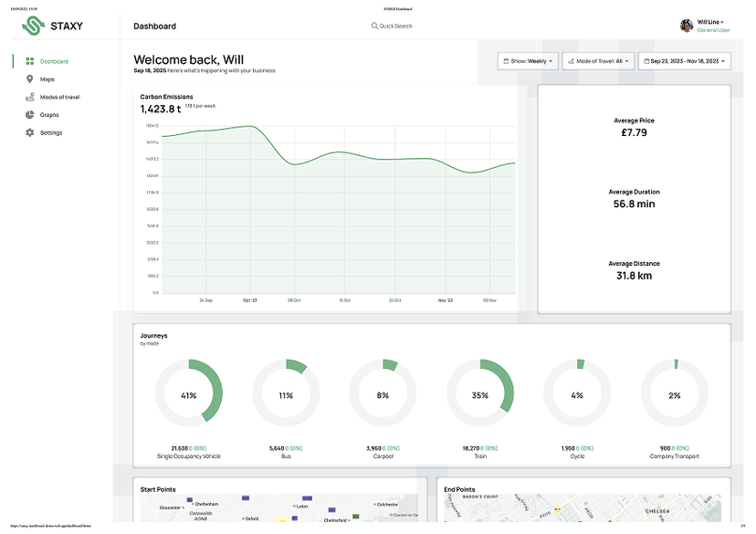
Task: Click Will Line's profile avatar
Action: tap(687, 26)
